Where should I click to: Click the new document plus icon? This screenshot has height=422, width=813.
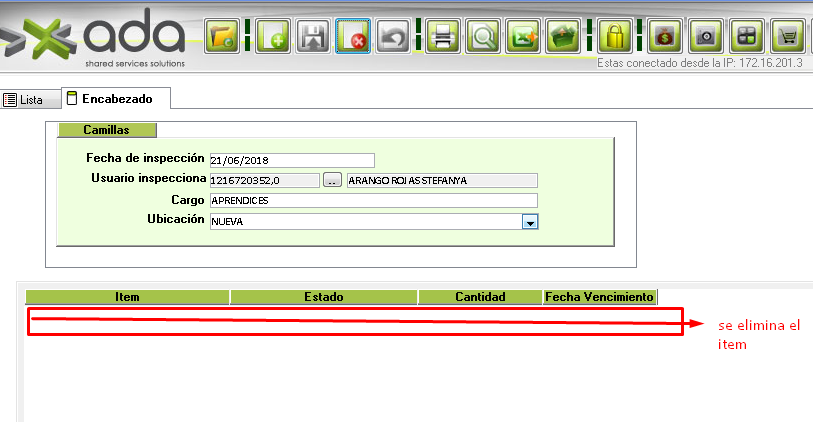point(273,36)
